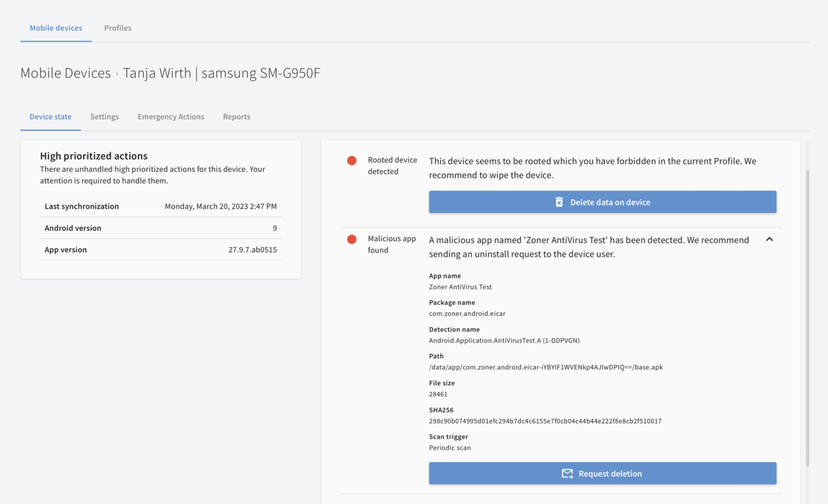Switch to the Settings tab
Image resolution: width=828 pixels, height=504 pixels.
pyautogui.click(x=105, y=117)
